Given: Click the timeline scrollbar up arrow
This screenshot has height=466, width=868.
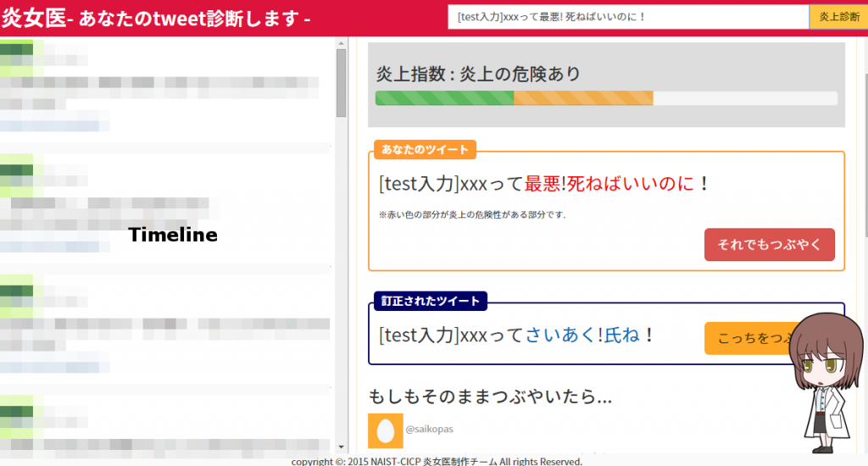Looking at the screenshot, I should pos(341,43).
